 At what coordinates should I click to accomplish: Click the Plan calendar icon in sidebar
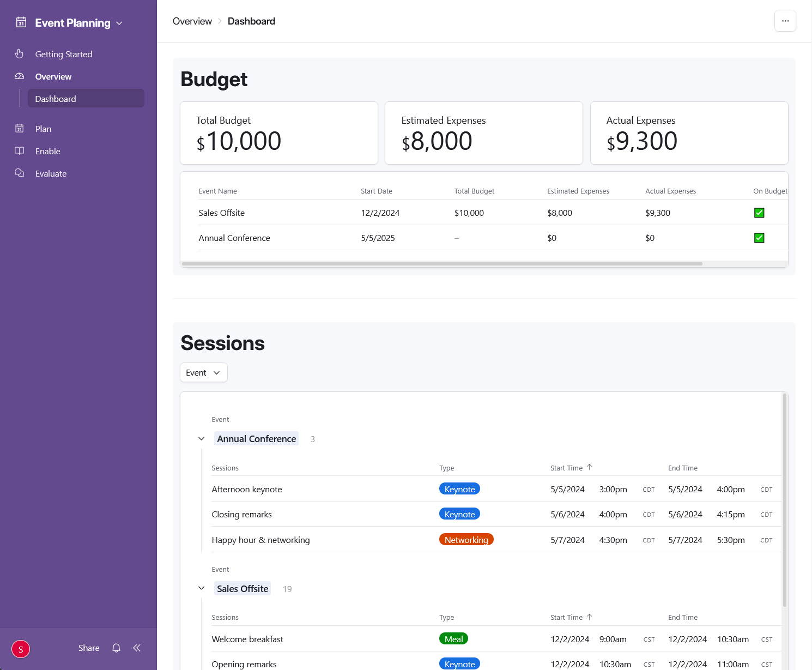point(20,129)
